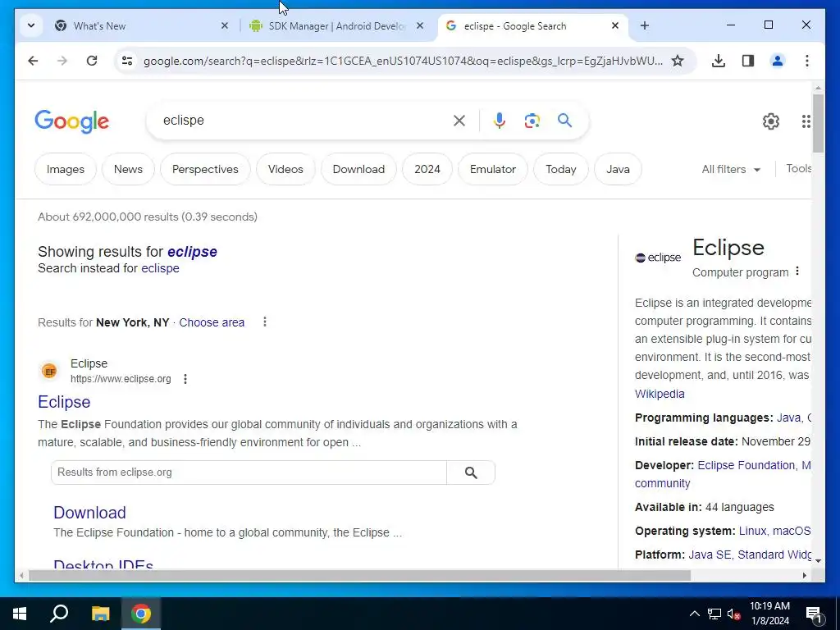This screenshot has width=840, height=630.
Task: Click the horizontal scrollbar thumb
Action: 359,575
